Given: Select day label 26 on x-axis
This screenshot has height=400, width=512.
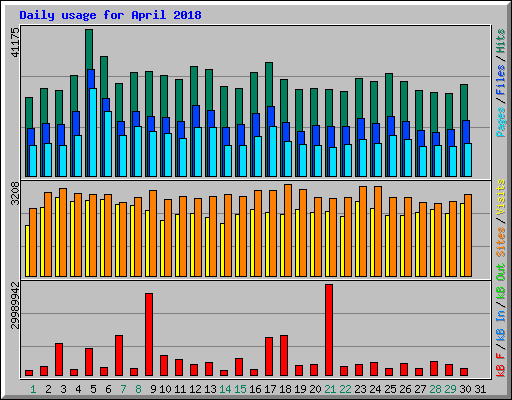Looking at the screenshot, I should [x=405, y=389].
